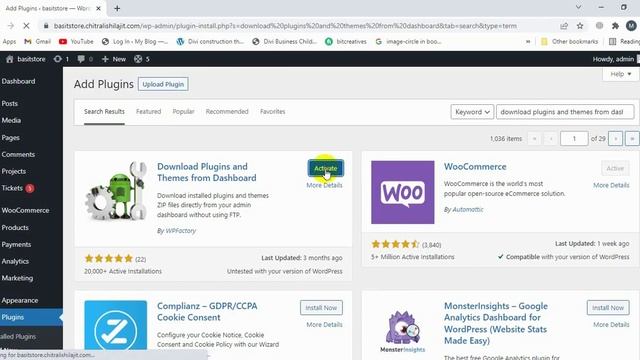Open the bitcreatives bookmark
Screen dimensions: 640x360
[346, 42]
